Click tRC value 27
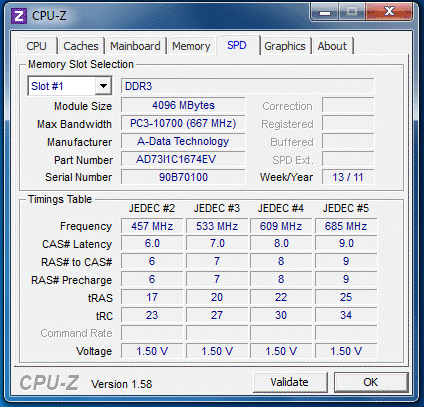The image size is (424, 407). click(217, 315)
